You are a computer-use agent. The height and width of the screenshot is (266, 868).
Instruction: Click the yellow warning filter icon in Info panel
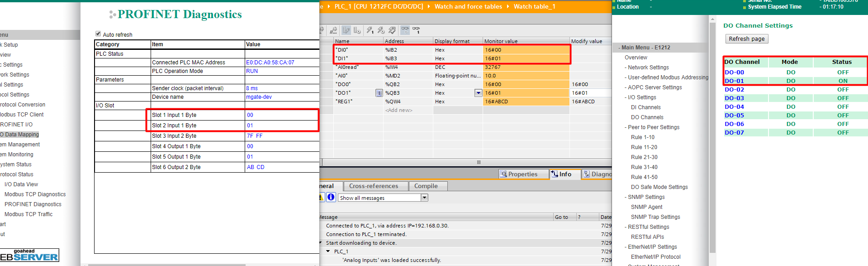[322, 197]
